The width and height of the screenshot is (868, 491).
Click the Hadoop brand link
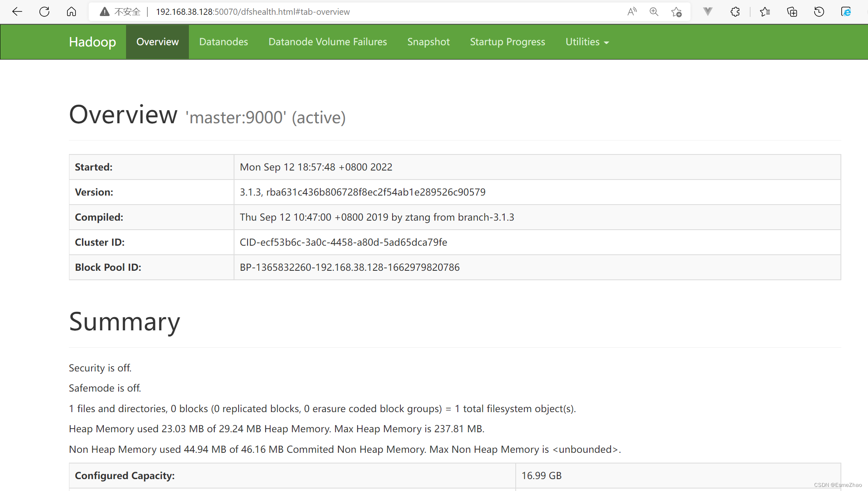click(92, 41)
